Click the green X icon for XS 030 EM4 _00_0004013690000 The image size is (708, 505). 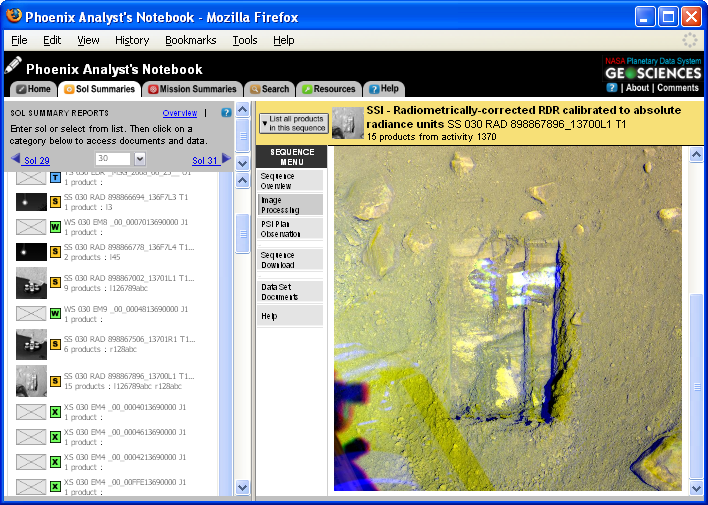coord(56,411)
